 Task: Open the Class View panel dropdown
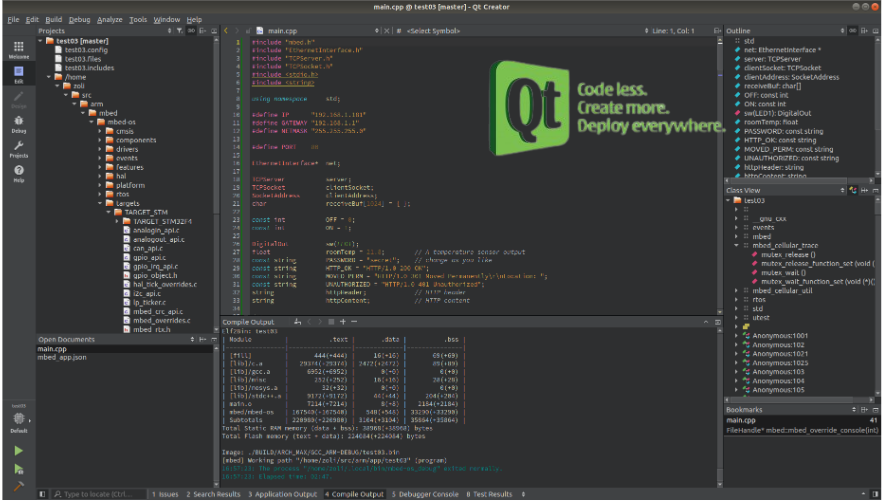click(842, 190)
